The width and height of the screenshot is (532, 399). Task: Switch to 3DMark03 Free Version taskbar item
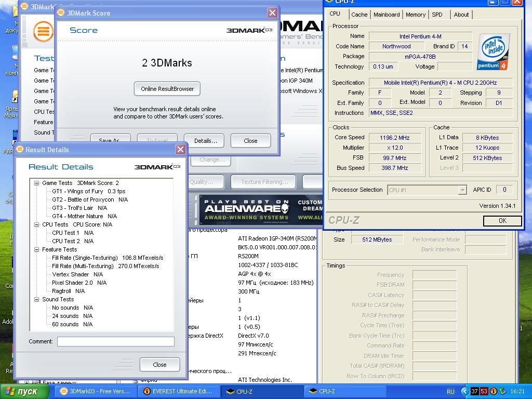click(x=96, y=391)
